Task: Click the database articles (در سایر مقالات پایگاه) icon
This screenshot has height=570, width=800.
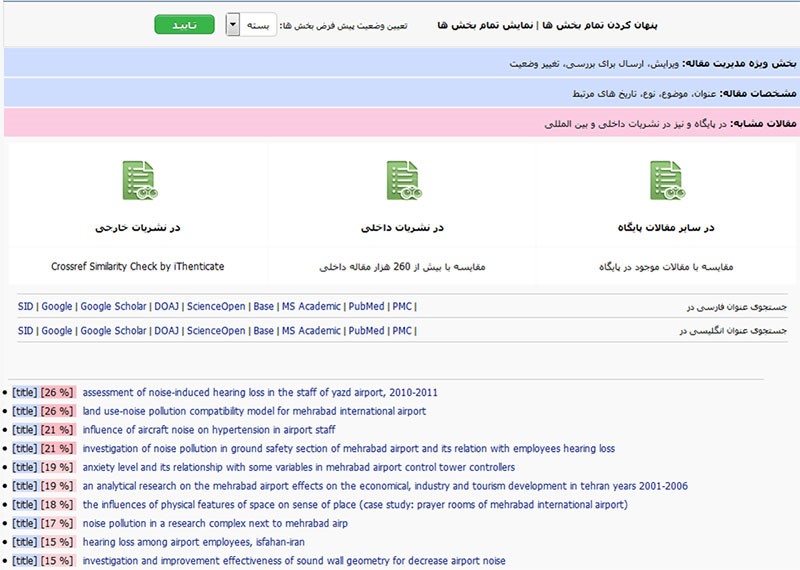Action: 667,180
